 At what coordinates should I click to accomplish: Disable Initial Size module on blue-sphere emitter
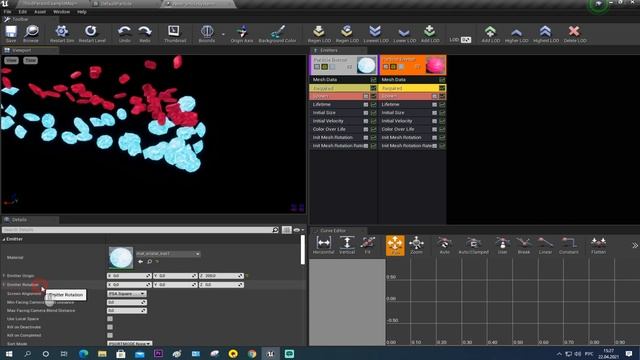pos(373,113)
